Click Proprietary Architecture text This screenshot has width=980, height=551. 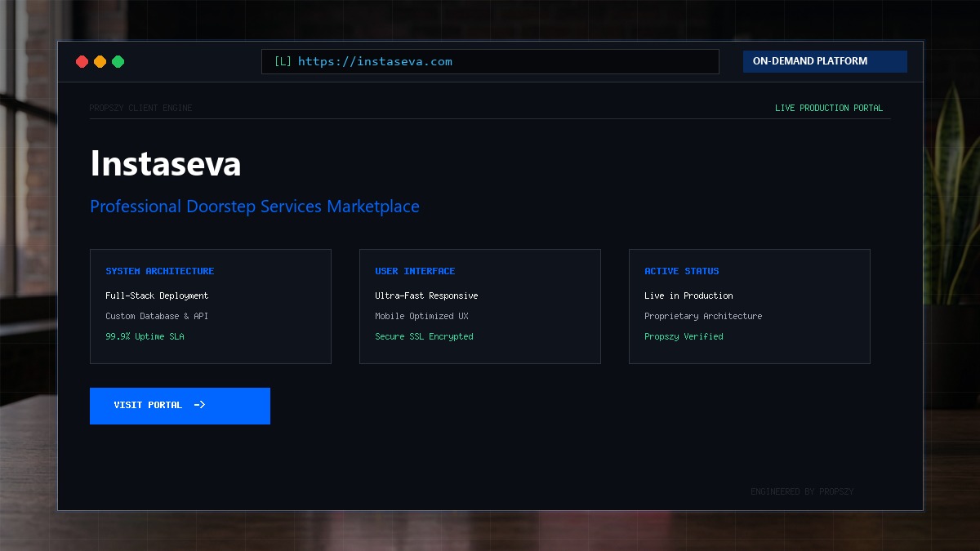click(x=703, y=316)
